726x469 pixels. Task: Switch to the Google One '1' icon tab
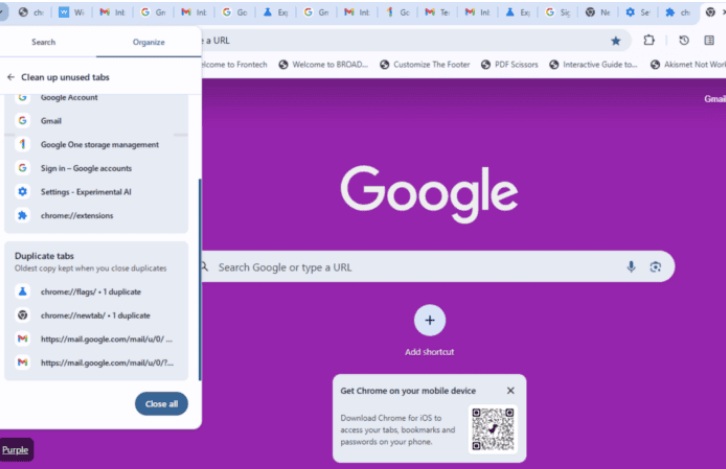[398, 13]
